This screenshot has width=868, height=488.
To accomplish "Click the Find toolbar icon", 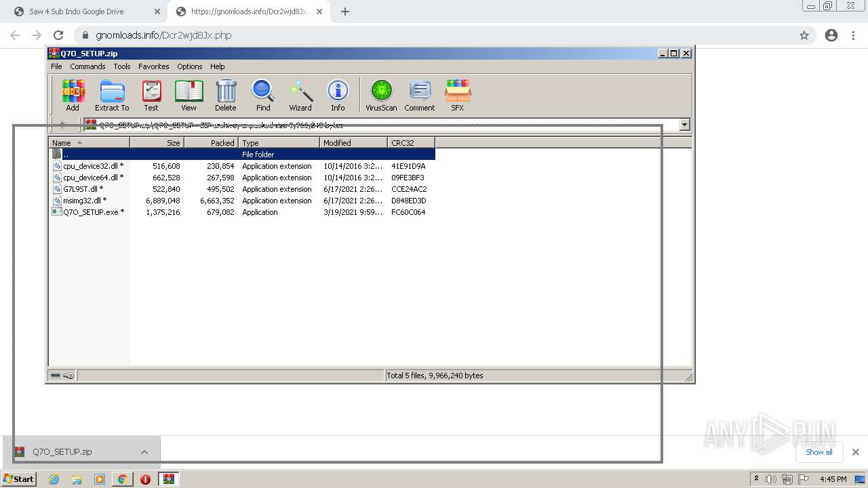I will click(x=263, y=95).
